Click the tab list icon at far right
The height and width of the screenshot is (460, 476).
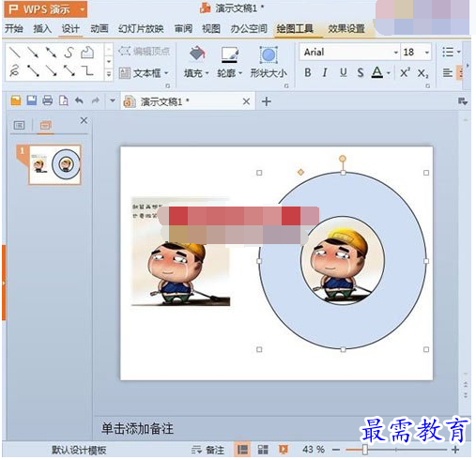coord(463,101)
